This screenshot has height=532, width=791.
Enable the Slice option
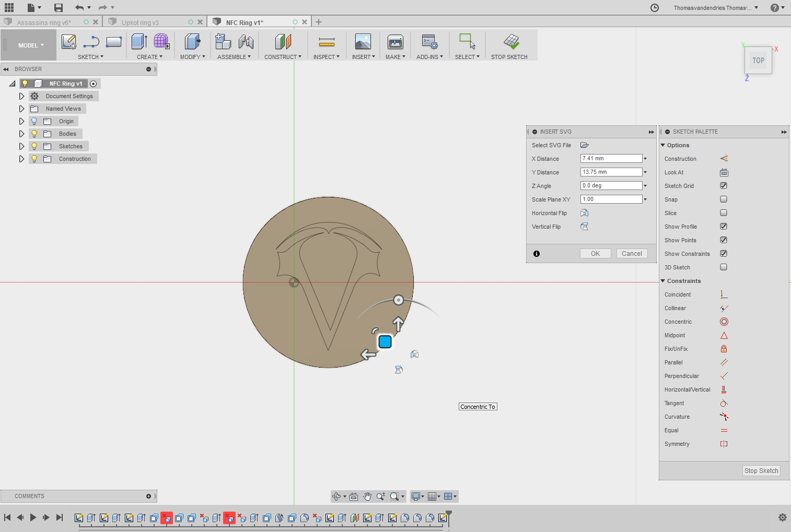point(724,212)
